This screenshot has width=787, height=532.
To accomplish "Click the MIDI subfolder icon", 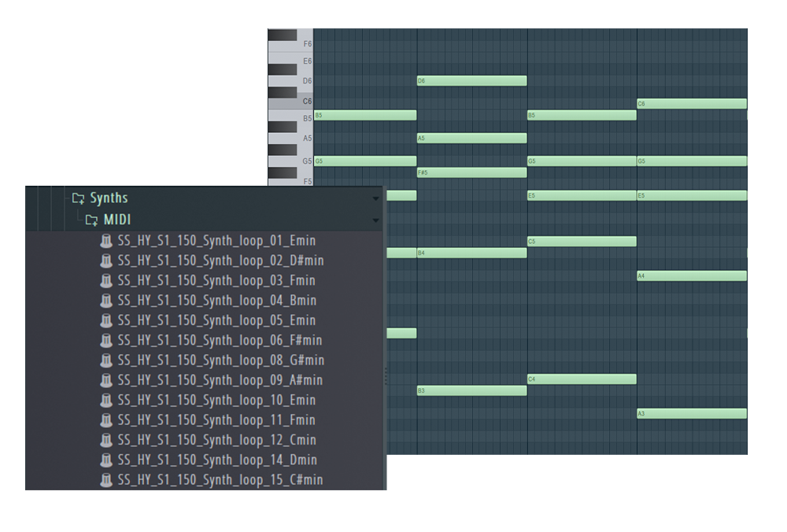I will (x=92, y=220).
